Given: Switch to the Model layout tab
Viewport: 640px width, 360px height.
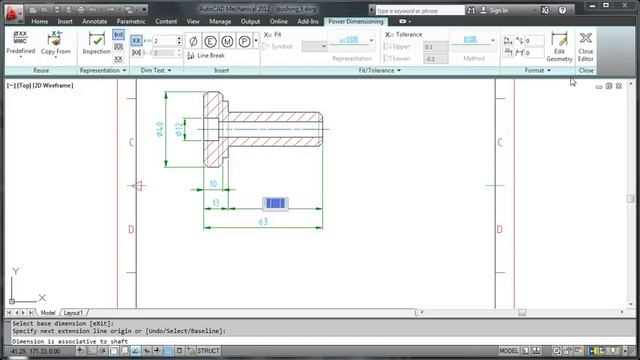Looking at the screenshot, I should point(48,313).
